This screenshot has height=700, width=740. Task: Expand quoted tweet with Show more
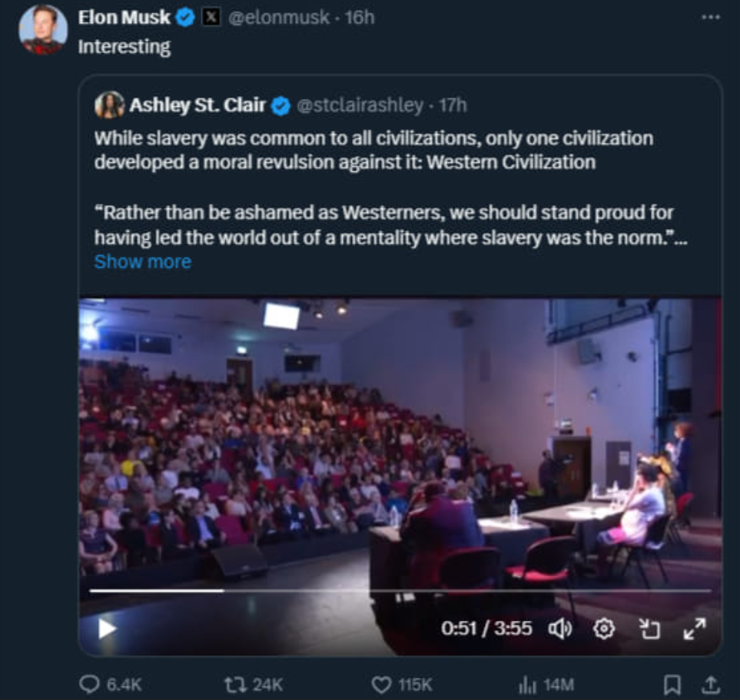point(142,262)
